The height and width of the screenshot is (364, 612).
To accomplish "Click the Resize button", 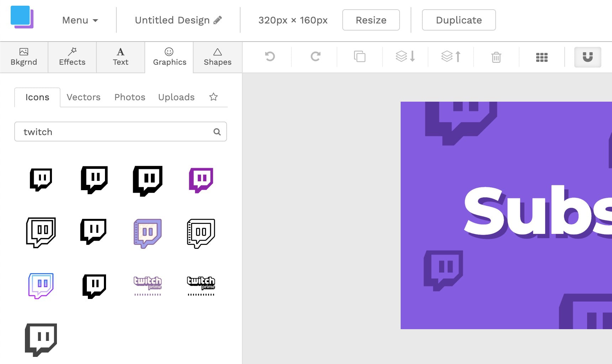I will coord(371,20).
